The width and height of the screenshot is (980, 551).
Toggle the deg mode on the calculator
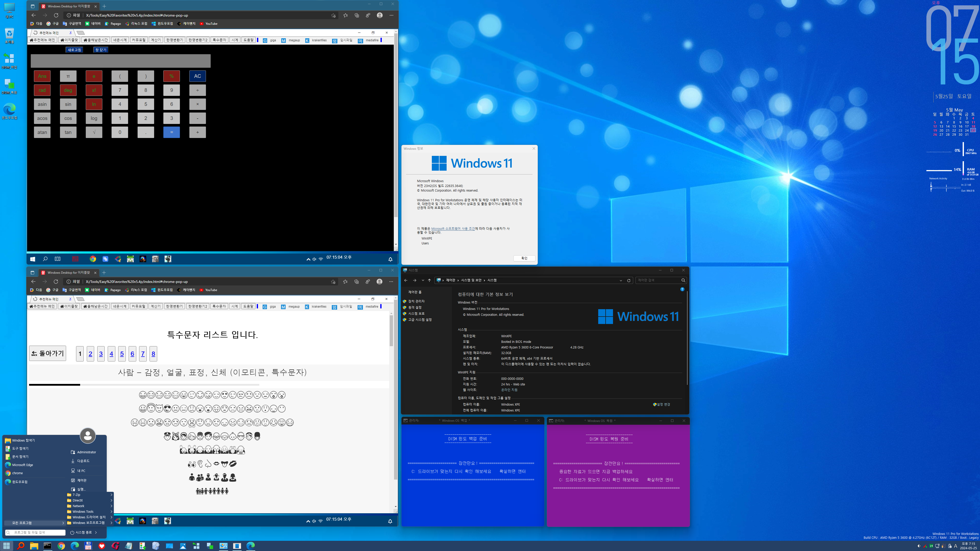[68, 90]
